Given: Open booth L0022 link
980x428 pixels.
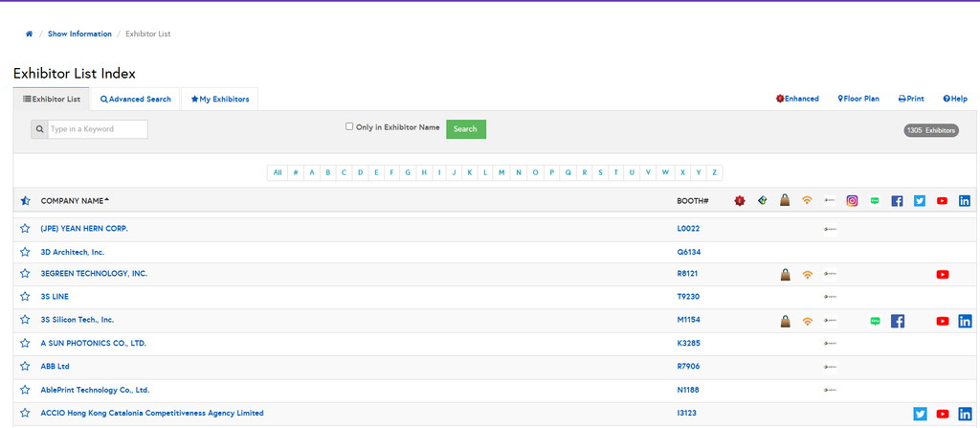Looking at the screenshot, I should click(x=688, y=229).
